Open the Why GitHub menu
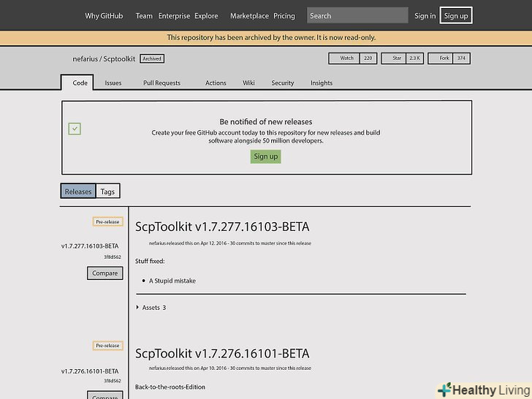The height and width of the screenshot is (399, 532). (x=103, y=15)
